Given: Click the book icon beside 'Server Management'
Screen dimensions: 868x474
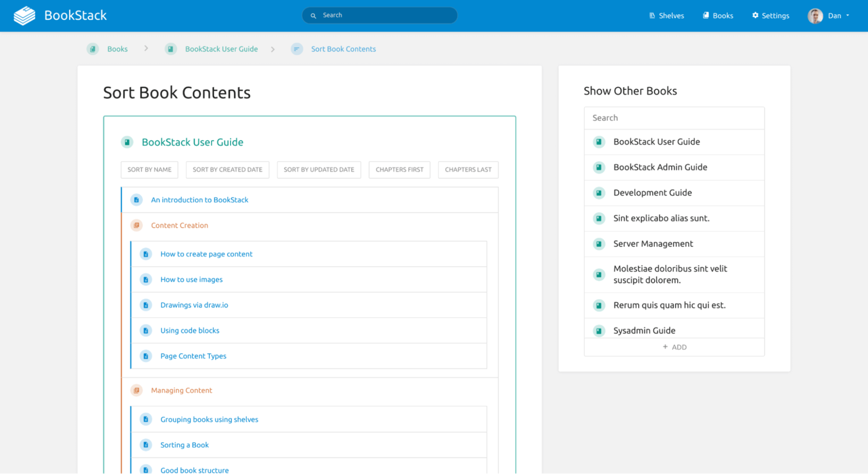Looking at the screenshot, I should [599, 244].
